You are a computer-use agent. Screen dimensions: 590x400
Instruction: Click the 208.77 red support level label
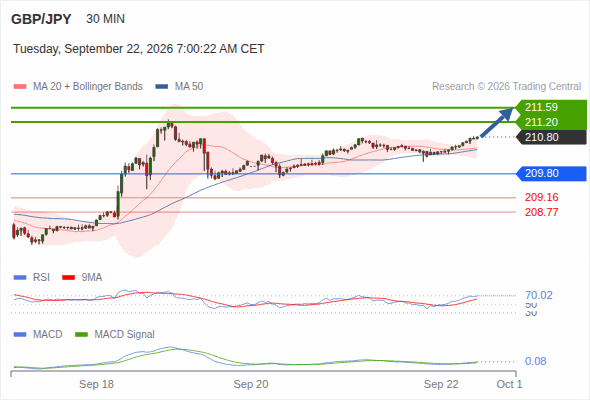point(541,212)
